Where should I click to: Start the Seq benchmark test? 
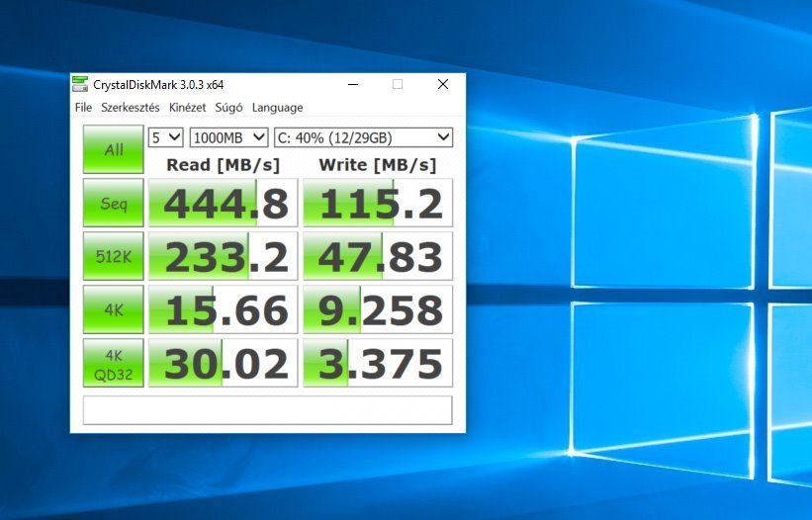114,203
